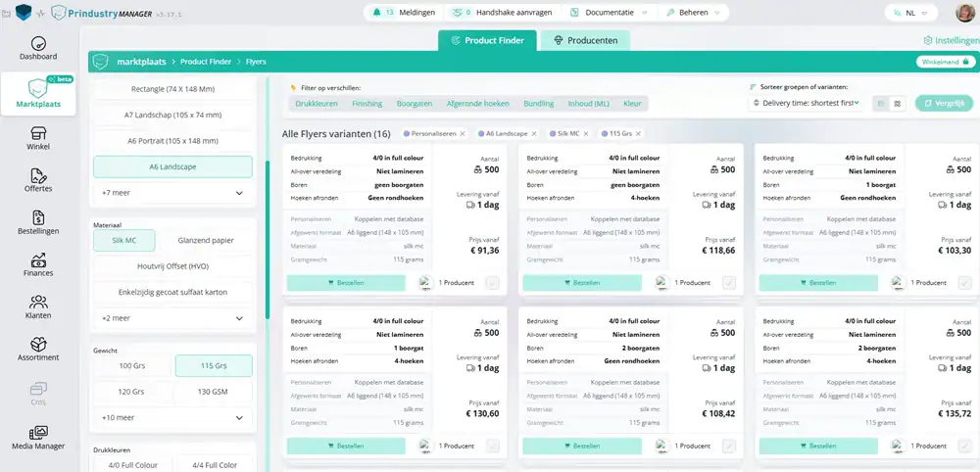Open the Meldingen notifications bell

tap(403, 13)
